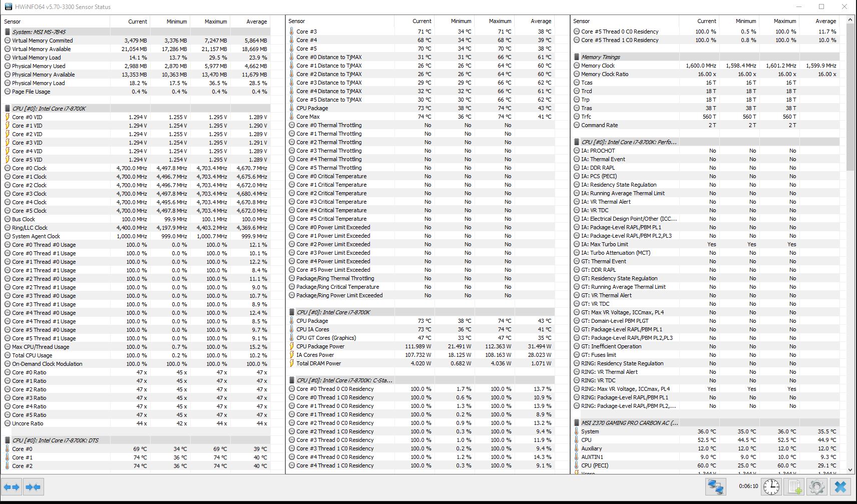Image resolution: width=857 pixels, height=504 pixels.
Task: Select the Core #3 Clock row
Action: [136, 194]
